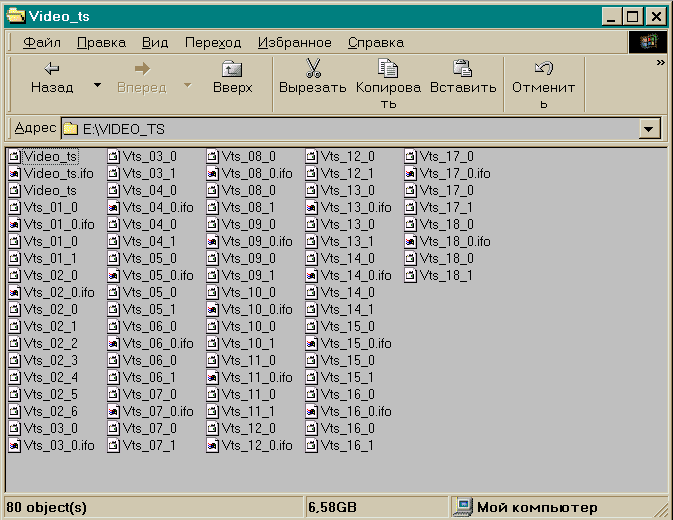The width and height of the screenshot is (673, 520).
Task: Select the Video_ts.ifo file icon
Action: click(14, 174)
